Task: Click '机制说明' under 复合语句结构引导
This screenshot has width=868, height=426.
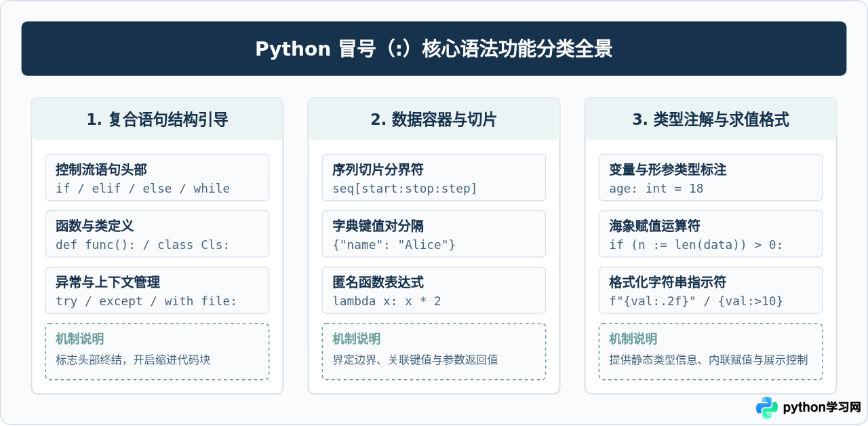Action: [x=79, y=339]
